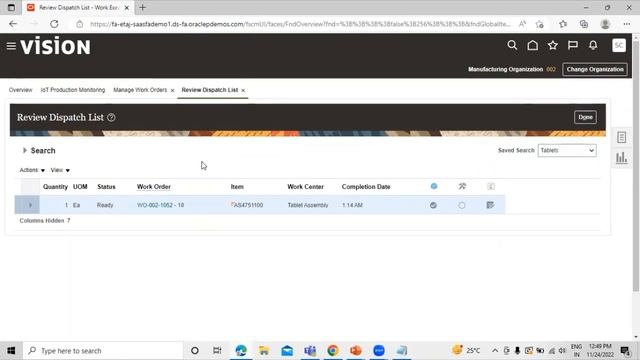Click the browser address bar
Screen dimensions: 640x360
(x=300, y=24)
